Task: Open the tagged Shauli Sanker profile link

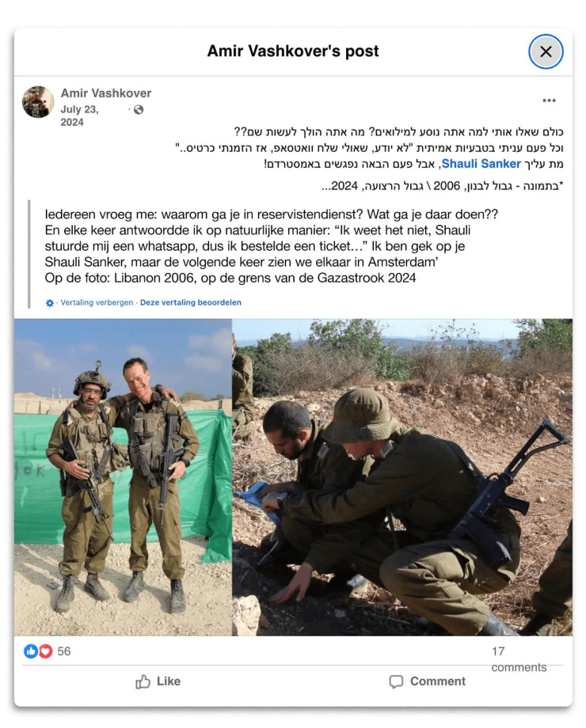Action: click(481, 164)
